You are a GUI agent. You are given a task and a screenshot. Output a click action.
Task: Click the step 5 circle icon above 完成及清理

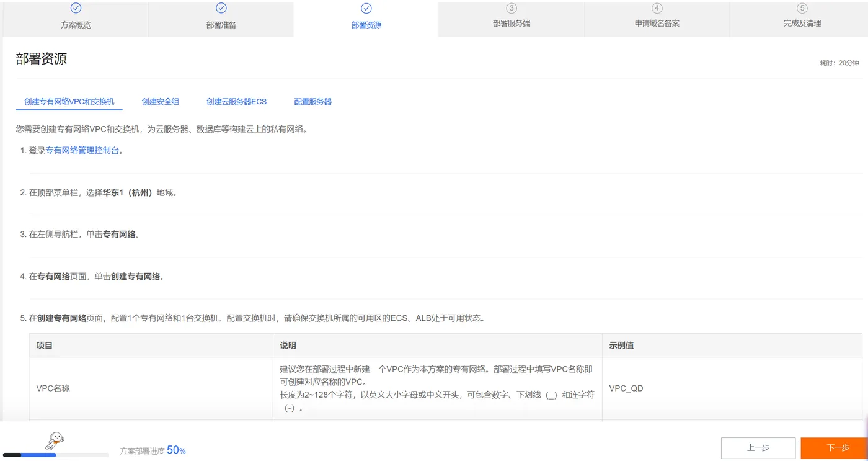point(802,8)
